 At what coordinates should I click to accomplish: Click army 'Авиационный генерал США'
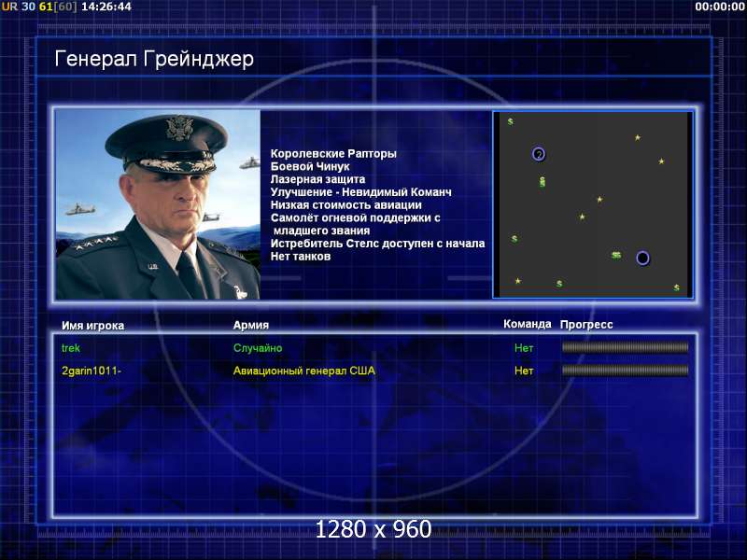304,371
